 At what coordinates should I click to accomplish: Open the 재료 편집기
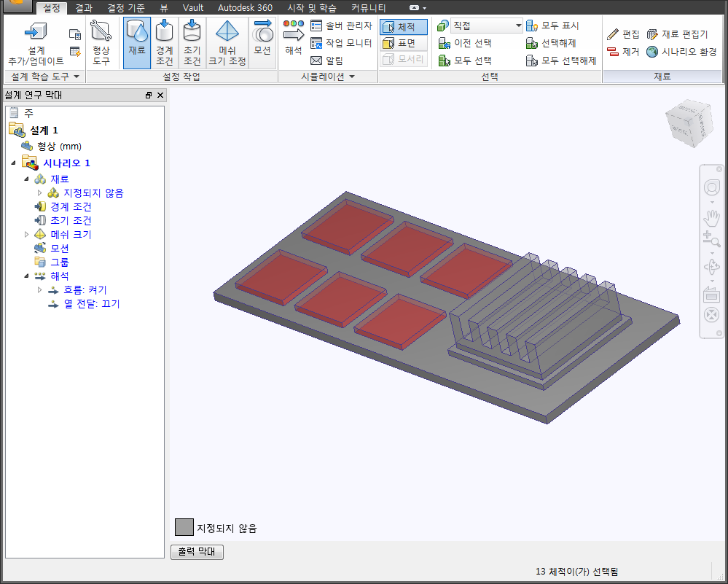[678, 34]
